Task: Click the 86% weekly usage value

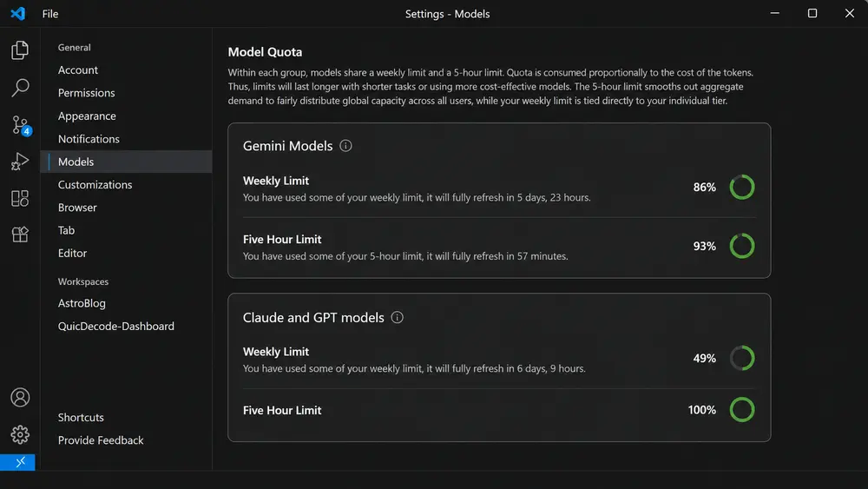Action: [704, 188]
